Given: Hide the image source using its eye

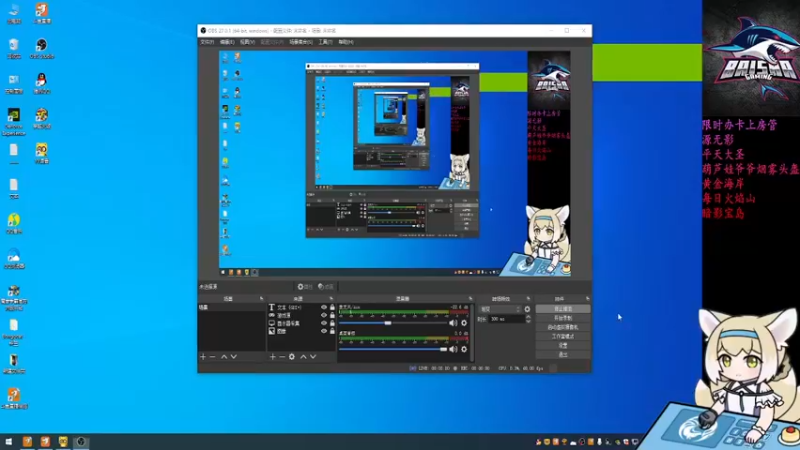Looking at the screenshot, I should [323, 331].
